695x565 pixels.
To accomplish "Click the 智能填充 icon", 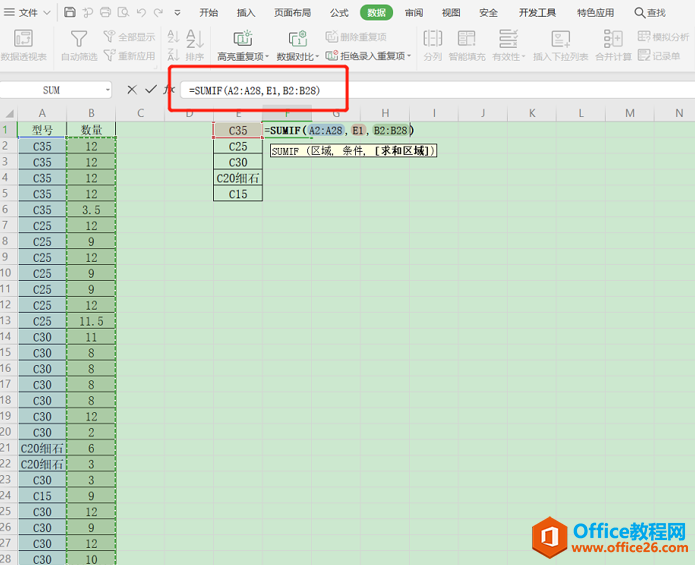I will 467,39.
